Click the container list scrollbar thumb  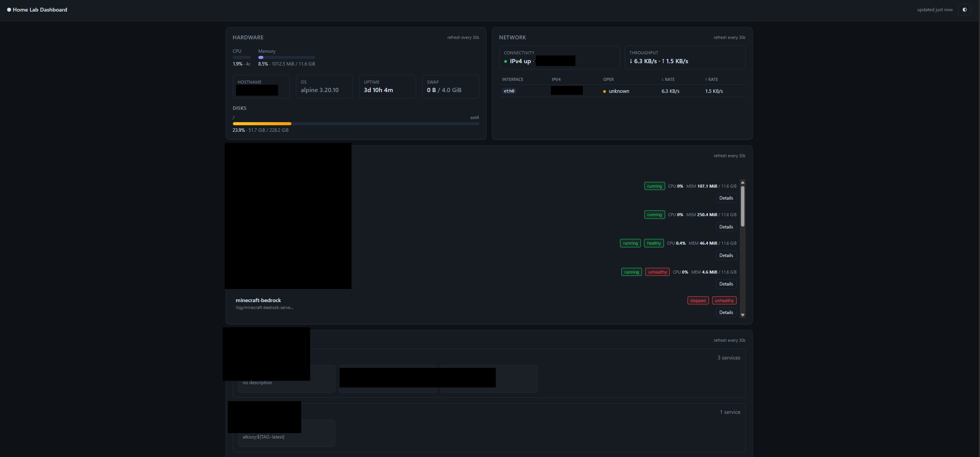[743, 206]
